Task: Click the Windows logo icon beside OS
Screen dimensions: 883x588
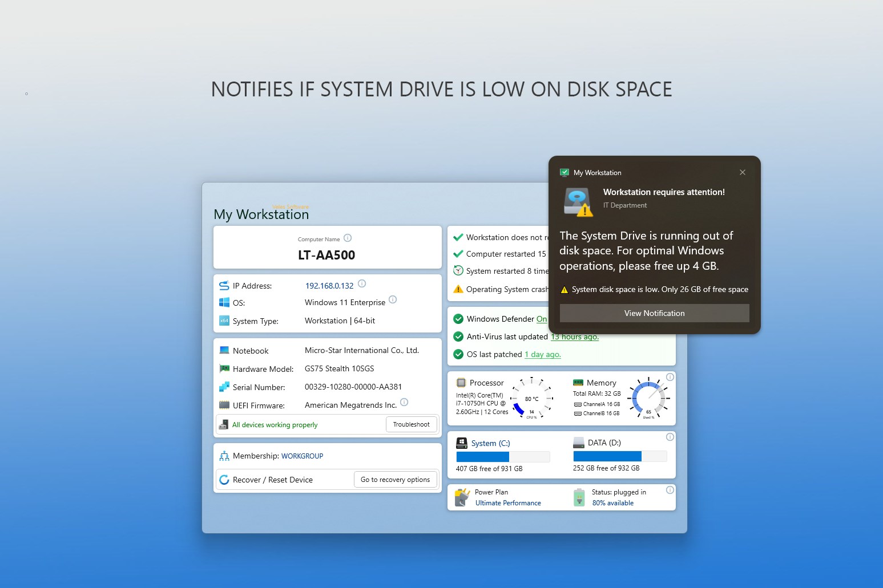Action: [x=224, y=302]
